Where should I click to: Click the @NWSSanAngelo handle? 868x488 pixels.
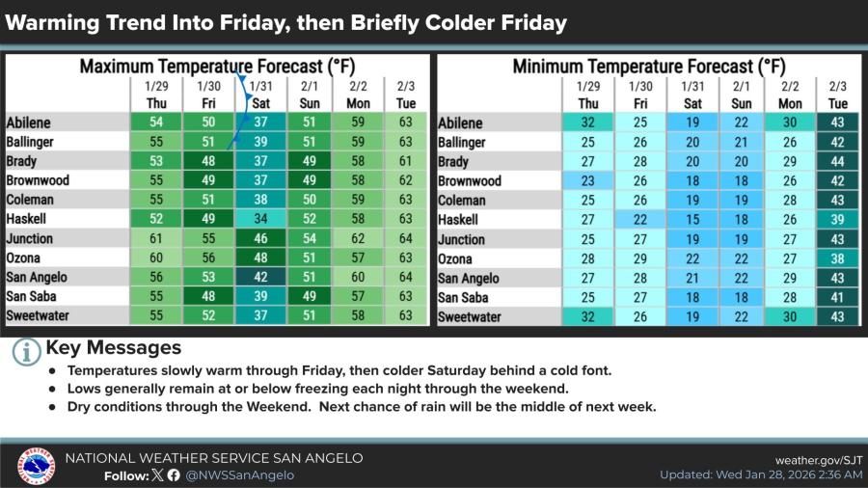[239, 474]
